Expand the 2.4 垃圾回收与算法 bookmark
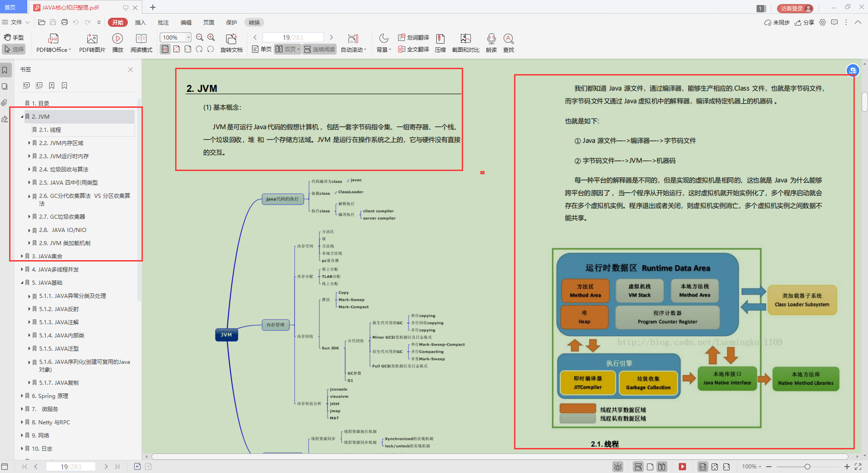The image size is (868, 473). (29, 169)
